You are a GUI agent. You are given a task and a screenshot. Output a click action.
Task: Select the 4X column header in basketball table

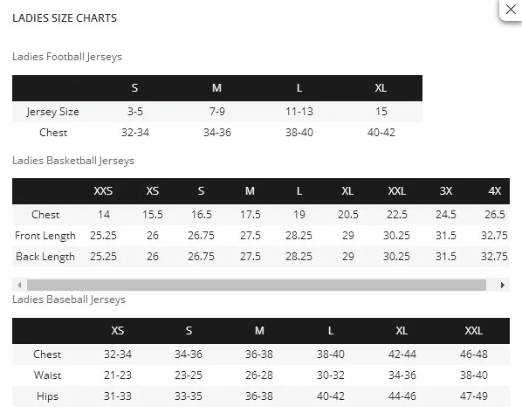495,191
